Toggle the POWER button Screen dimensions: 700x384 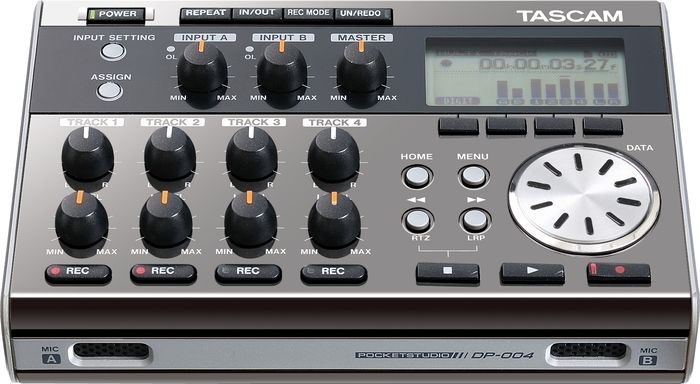pyautogui.click(x=116, y=14)
